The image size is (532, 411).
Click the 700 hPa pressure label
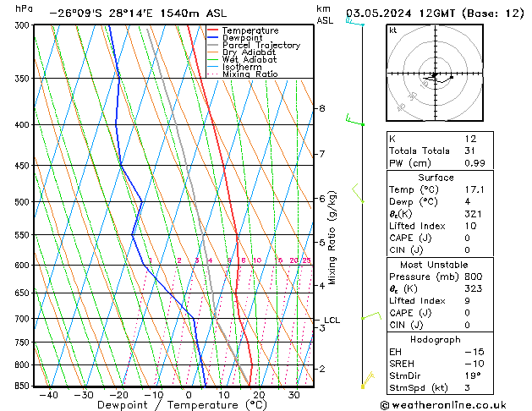point(24,319)
